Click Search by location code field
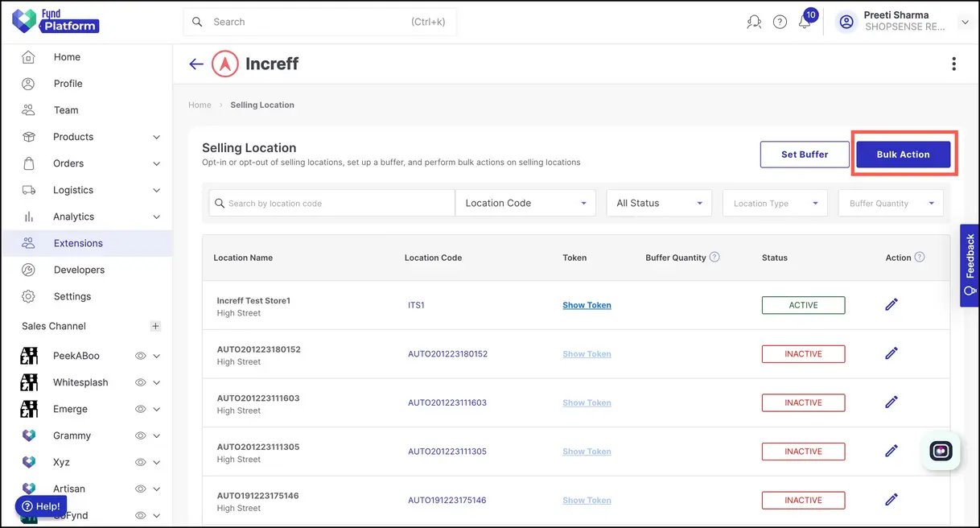Image resolution: width=980 pixels, height=528 pixels. [x=331, y=203]
